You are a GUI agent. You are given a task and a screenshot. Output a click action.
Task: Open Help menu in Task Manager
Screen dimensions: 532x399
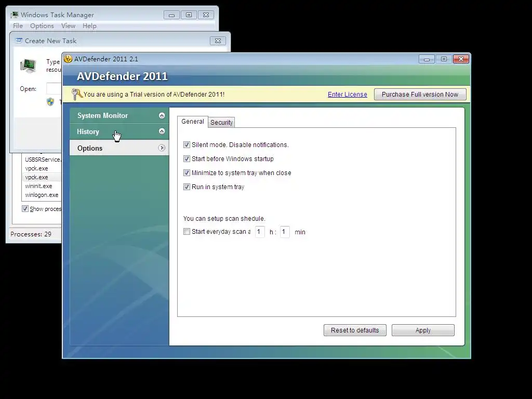(89, 26)
